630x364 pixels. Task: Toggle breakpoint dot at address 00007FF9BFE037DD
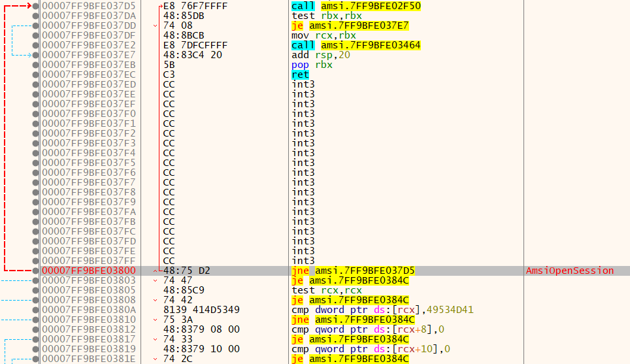coord(36,25)
